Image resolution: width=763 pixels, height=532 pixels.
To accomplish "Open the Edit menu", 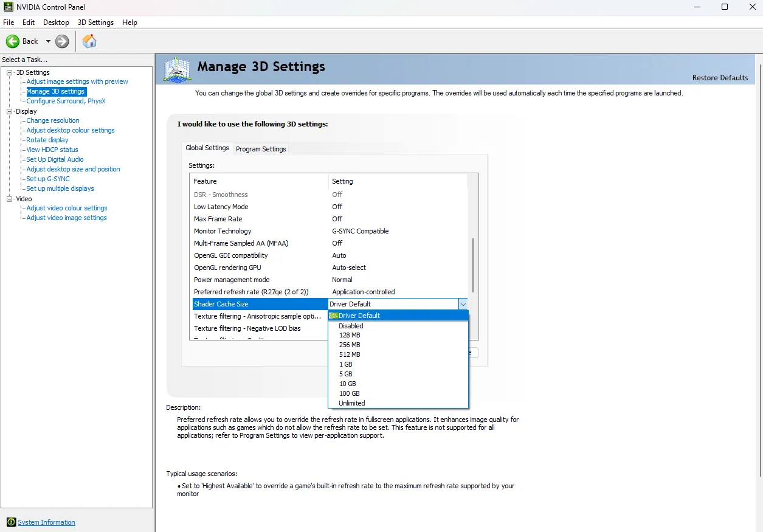I will (29, 22).
